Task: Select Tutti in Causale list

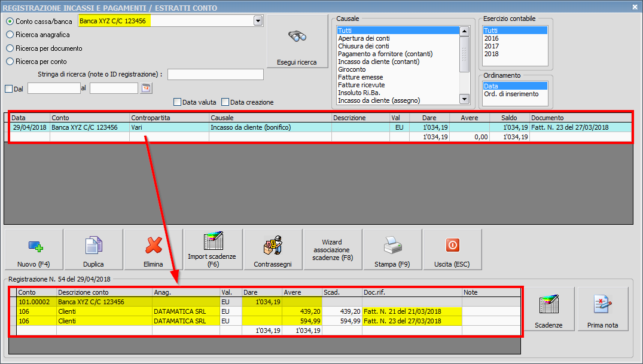Action: [398, 30]
